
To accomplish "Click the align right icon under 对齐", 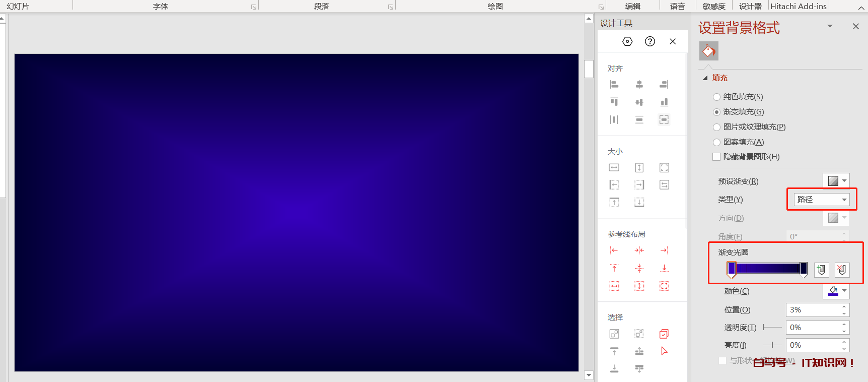I will pyautogui.click(x=664, y=85).
